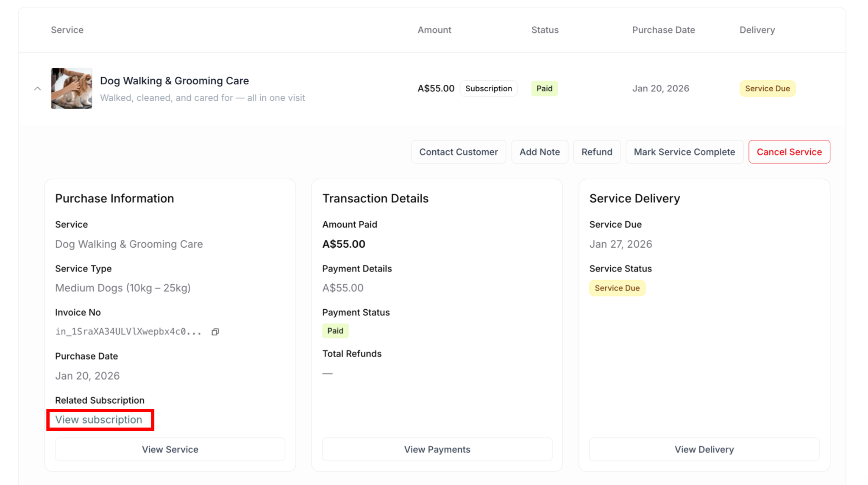Click the red Cancel Service button
This screenshot has height=485, width=868.
click(789, 152)
